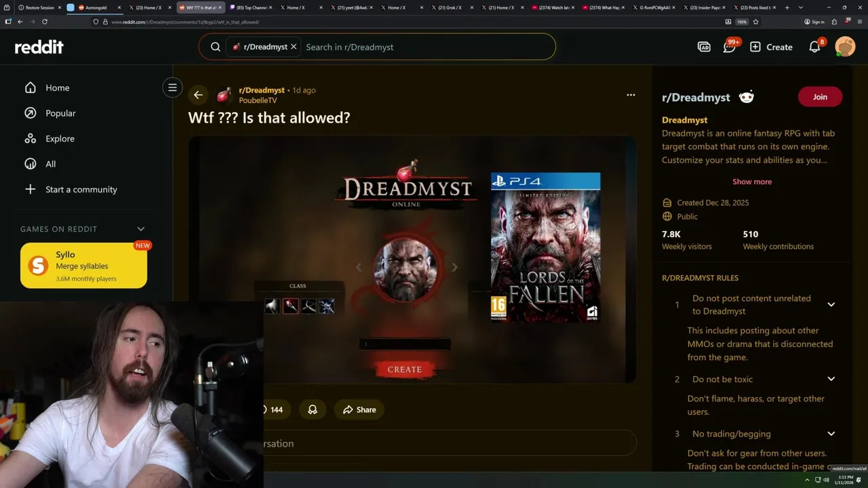Image resolution: width=868 pixels, height=488 pixels.
Task: Open the list all tabs dropdown
Action: (801, 7)
